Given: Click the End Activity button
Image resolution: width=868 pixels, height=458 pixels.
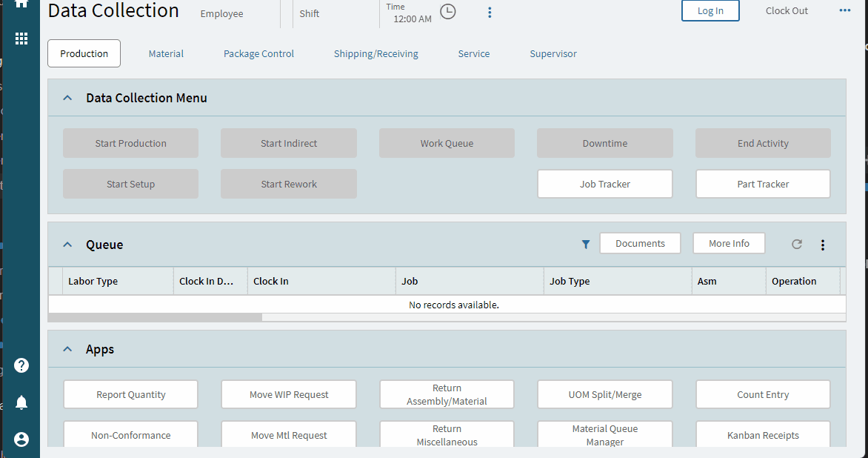Looking at the screenshot, I should pyautogui.click(x=763, y=144).
